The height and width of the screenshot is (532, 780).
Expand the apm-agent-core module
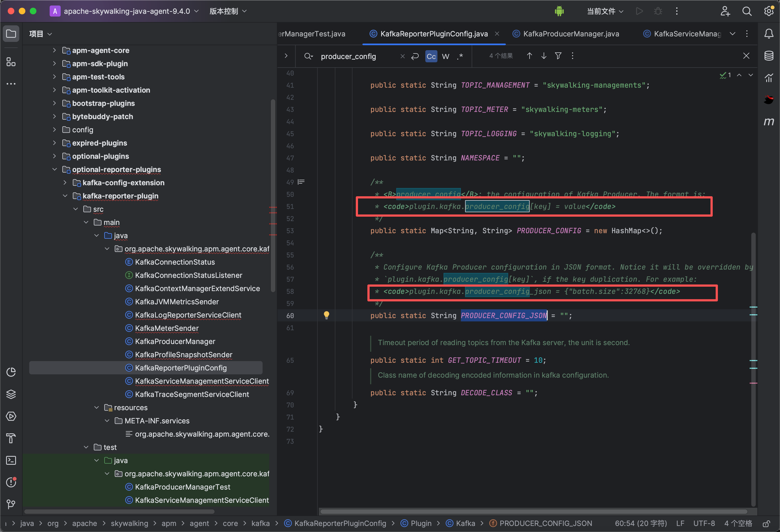54,50
